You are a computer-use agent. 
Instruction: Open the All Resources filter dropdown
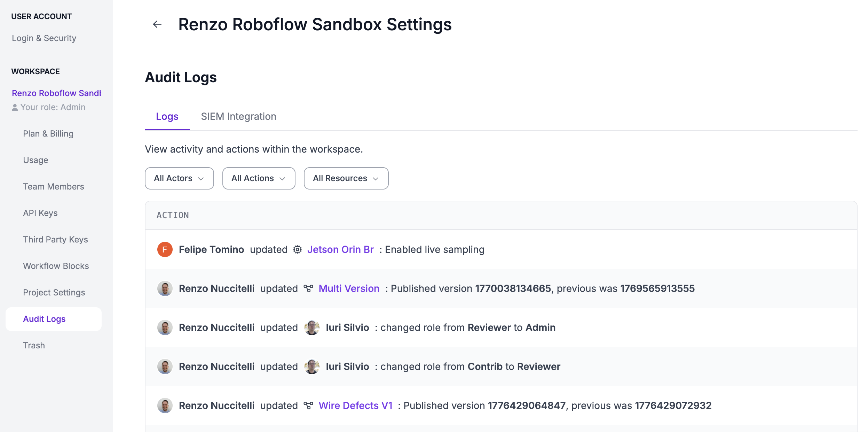click(x=346, y=178)
